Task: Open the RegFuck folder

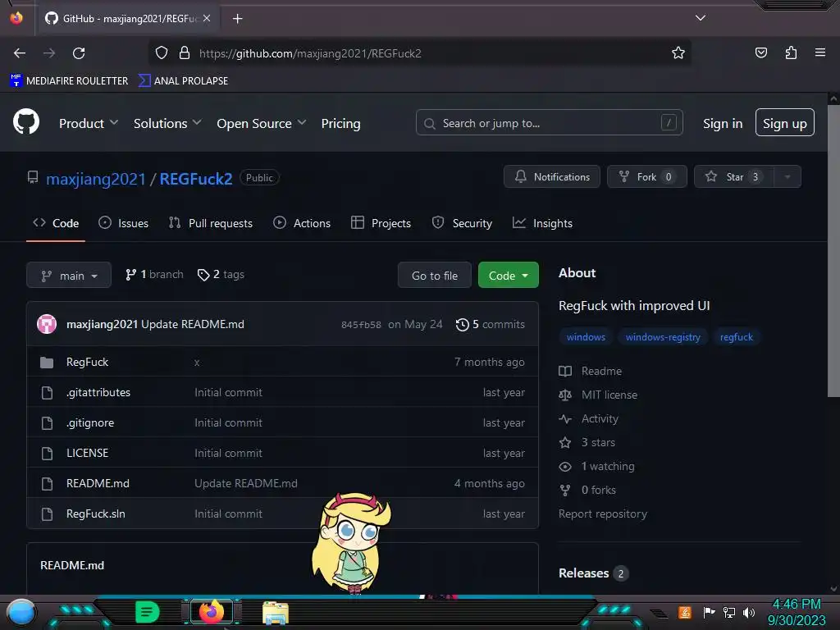Action: click(87, 362)
